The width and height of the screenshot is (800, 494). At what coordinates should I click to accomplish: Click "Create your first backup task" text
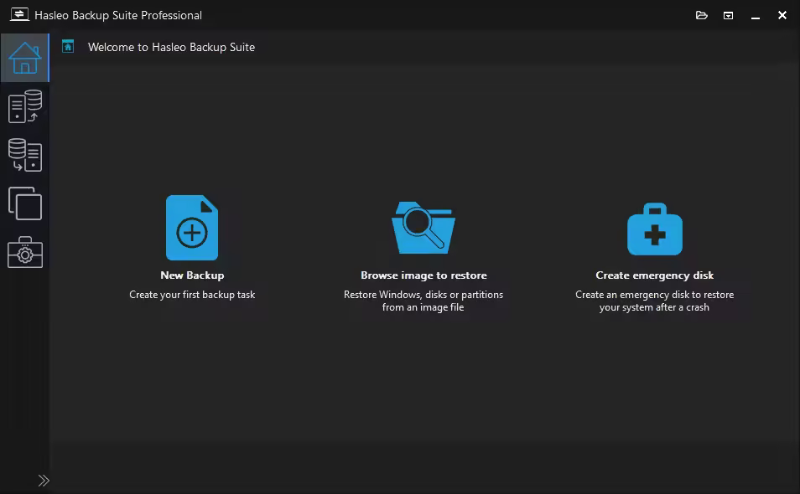point(192,295)
